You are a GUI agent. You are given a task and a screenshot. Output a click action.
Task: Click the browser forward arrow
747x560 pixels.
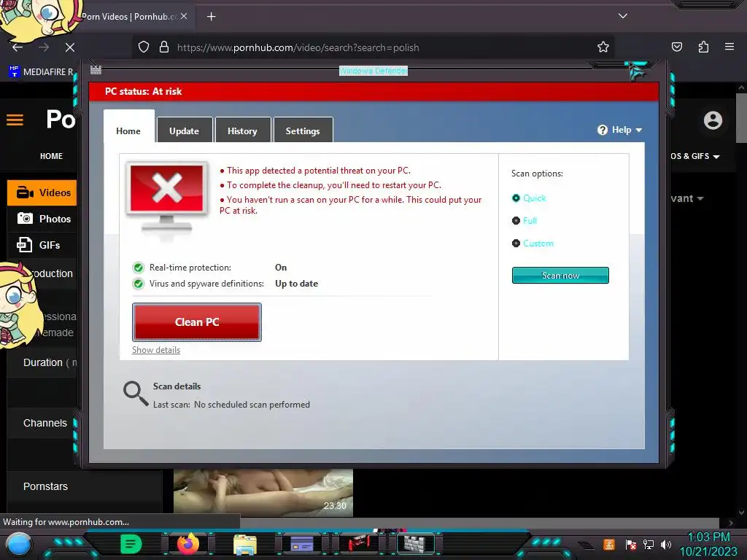click(x=44, y=47)
